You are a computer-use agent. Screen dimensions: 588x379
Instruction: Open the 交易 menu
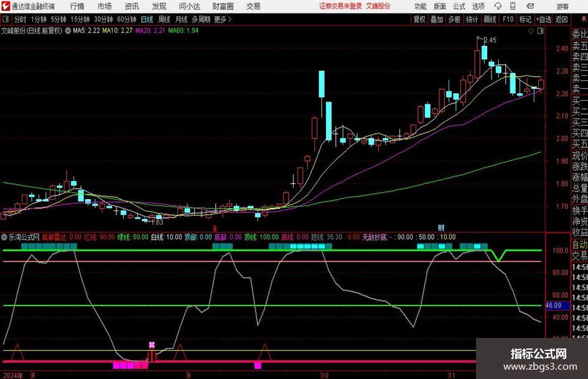click(x=253, y=6)
